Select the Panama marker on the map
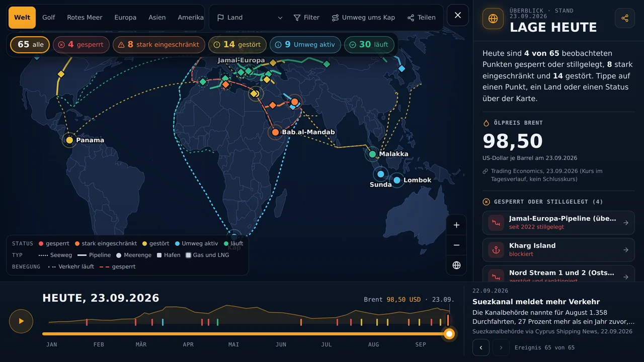The width and height of the screenshot is (644, 362). (69, 140)
